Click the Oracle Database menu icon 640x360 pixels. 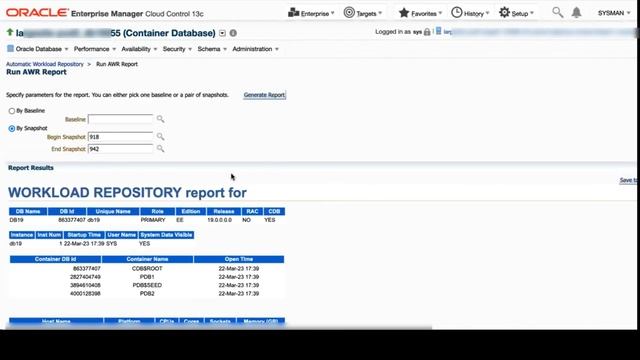(x=11, y=49)
